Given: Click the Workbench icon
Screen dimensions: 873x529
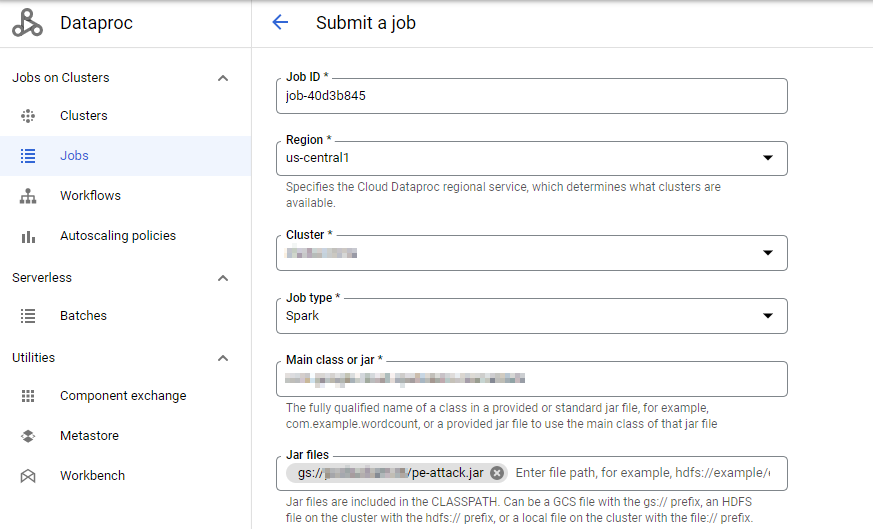Looking at the screenshot, I should tap(28, 476).
